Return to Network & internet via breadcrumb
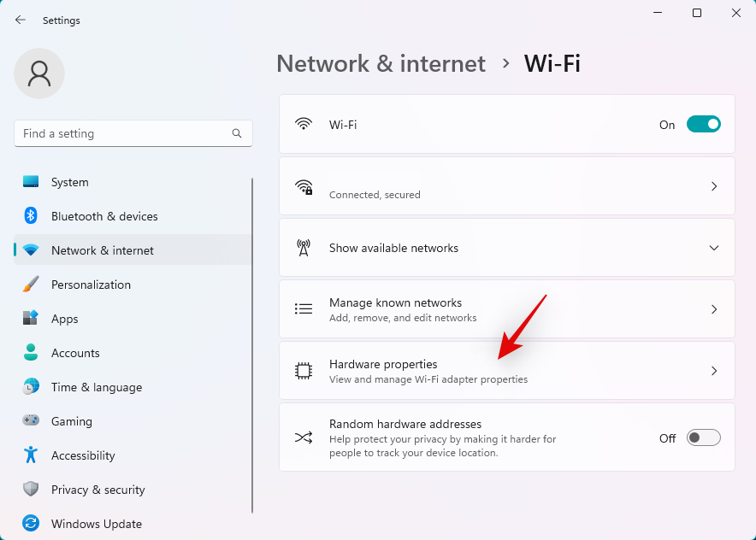The width and height of the screenshot is (756, 540). point(381,63)
